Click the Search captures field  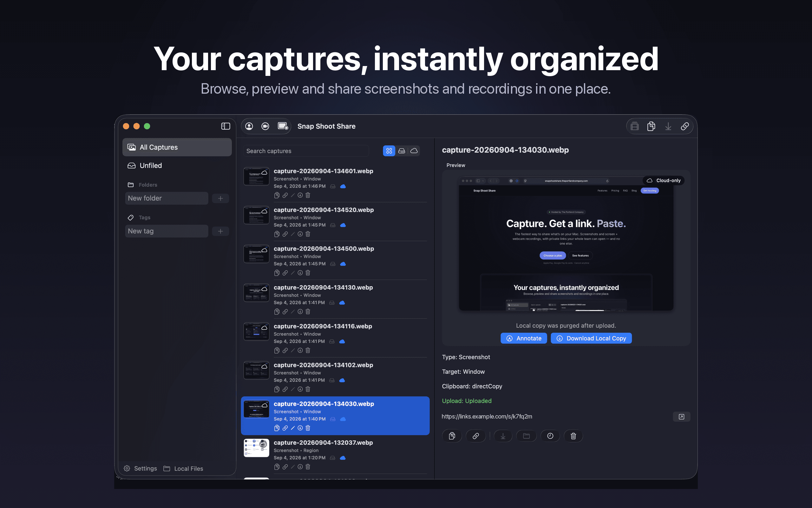[306, 151]
